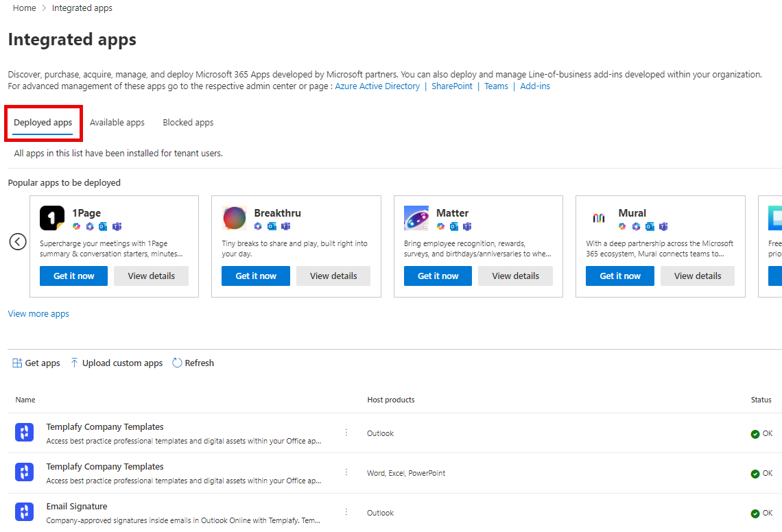View details for Breakthru

(x=333, y=276)
